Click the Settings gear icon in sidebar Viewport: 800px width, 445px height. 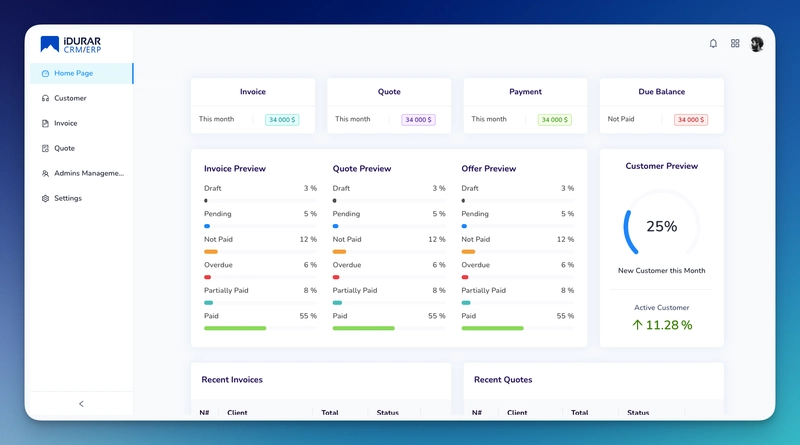pos(45,199)
